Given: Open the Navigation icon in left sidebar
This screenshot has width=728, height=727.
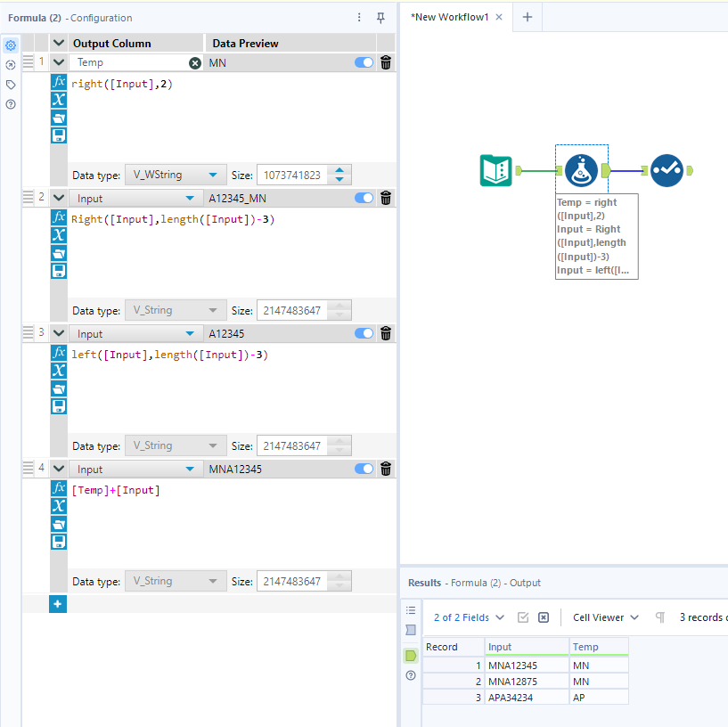Looking at the screenshot, I should (x=11, y=65).
